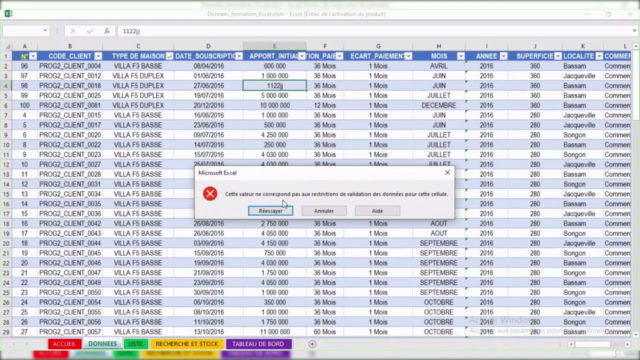Switch to the TABLEAU DE BORD sheet tab
Viewport: 640px width, 360px height.
coord(258,344)
